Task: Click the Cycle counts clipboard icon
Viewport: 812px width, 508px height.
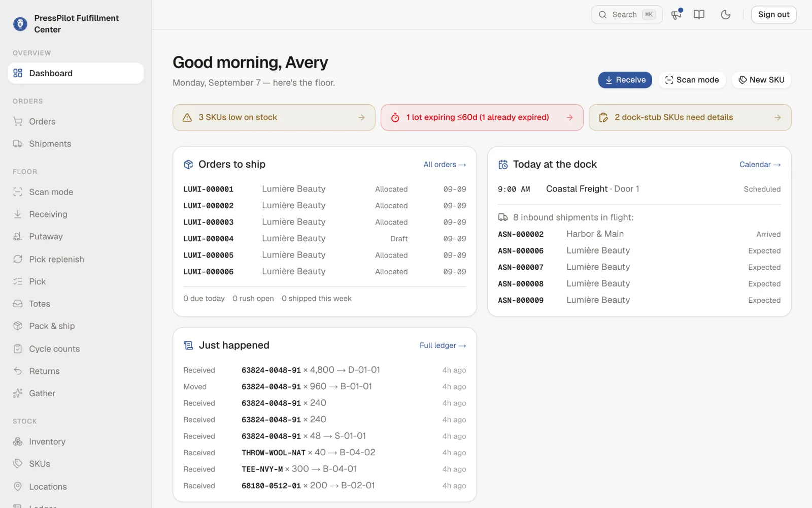Action: pyautogui.click(x=18, y=349)
